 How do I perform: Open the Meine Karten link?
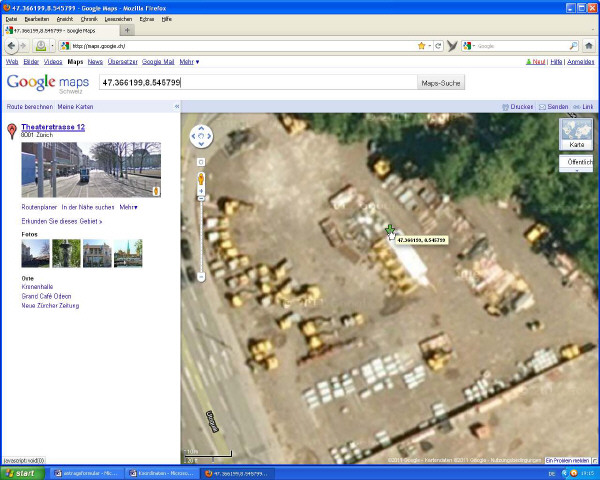tap(75, 107)
